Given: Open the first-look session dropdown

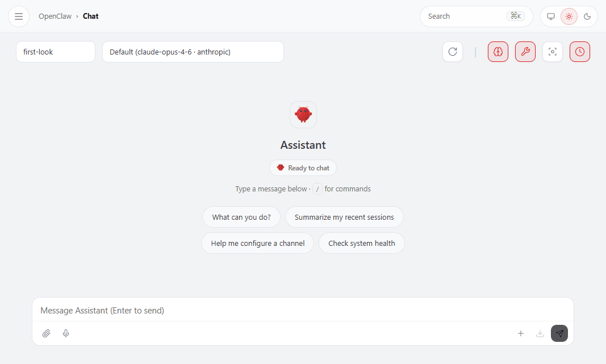Looking at the screenshot, I should tap(56, 52).
